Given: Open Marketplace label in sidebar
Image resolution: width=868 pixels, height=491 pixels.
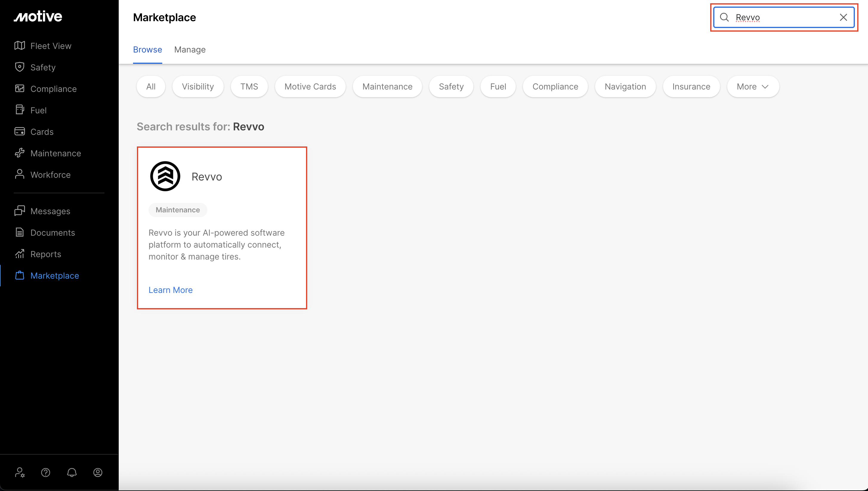Looking at the screenshot, I should 55,276.
